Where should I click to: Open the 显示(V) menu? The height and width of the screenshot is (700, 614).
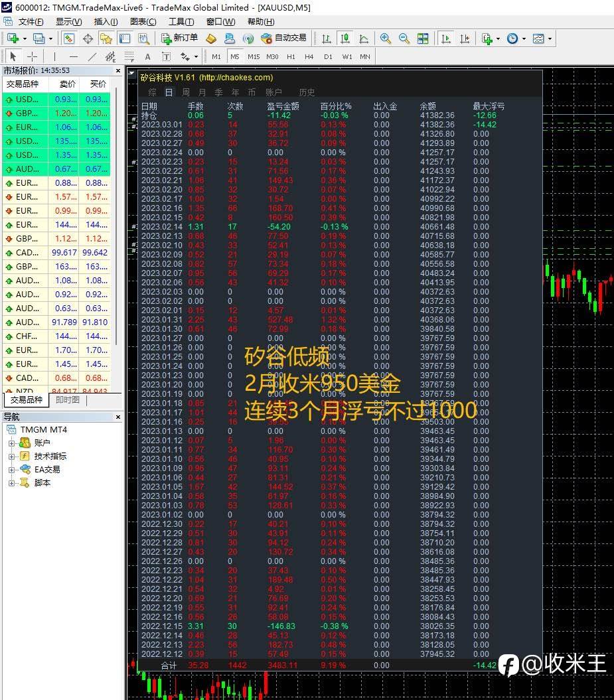68,21
